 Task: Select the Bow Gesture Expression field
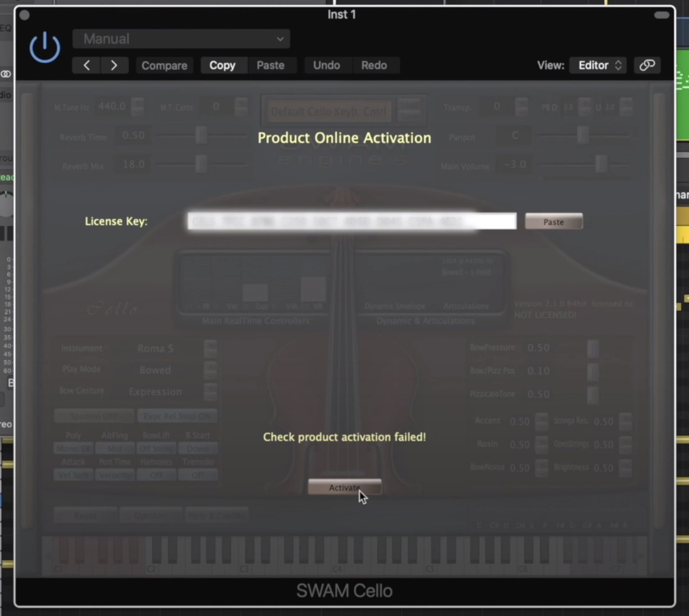(x=156, y=392)
